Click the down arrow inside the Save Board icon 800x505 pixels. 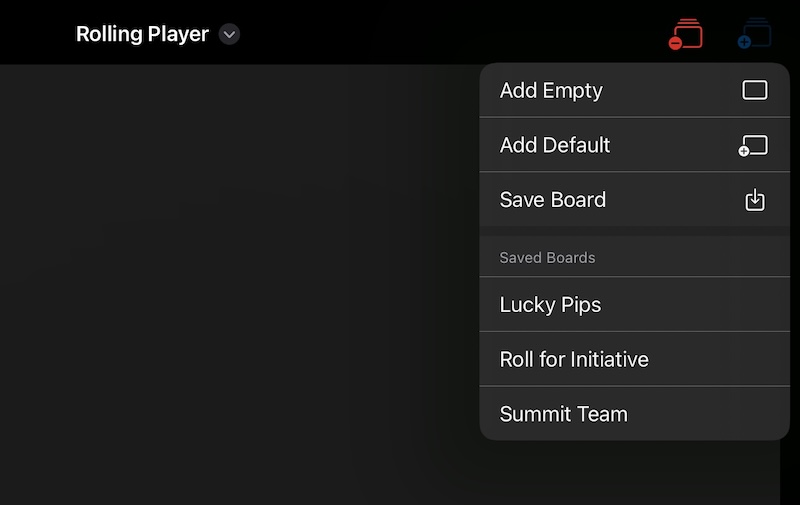point(755,199)
